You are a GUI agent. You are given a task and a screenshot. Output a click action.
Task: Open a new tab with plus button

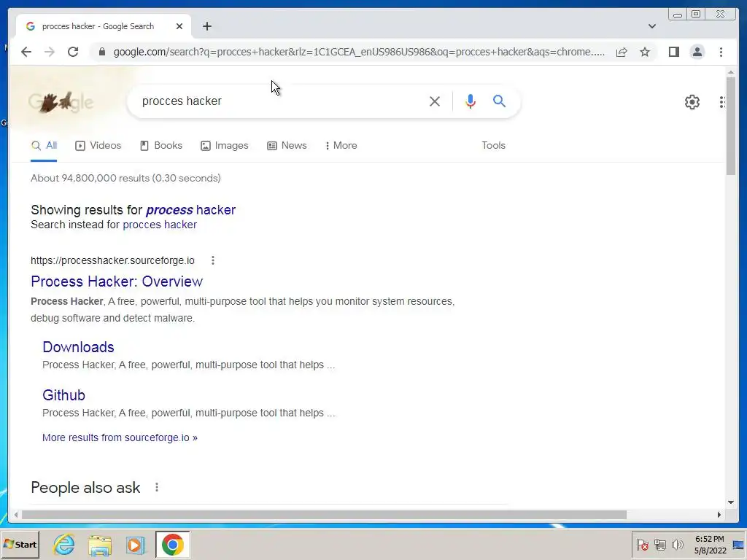(206, 26)
